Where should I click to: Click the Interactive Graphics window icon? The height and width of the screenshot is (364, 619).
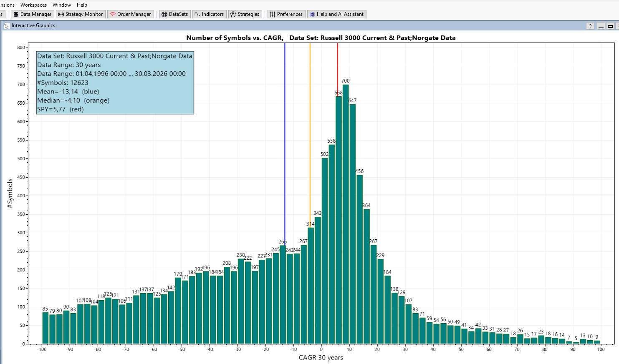tap(7, 25)
